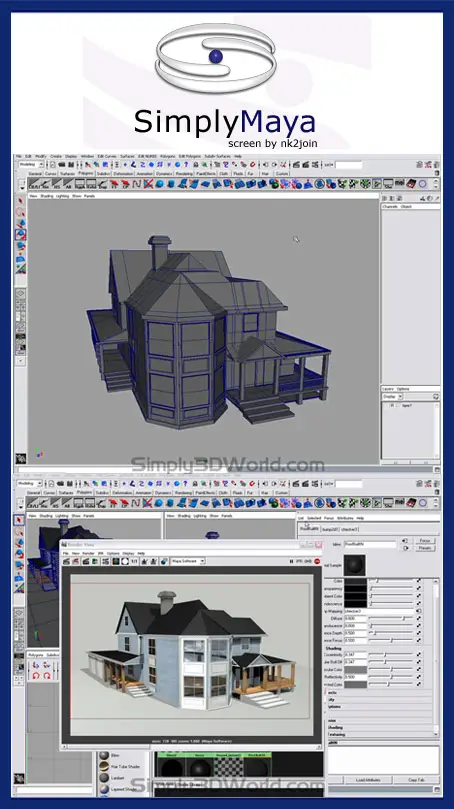Click the map button next to the Diffuse slider
Screen dimensions: 454x809
point(419,618)
